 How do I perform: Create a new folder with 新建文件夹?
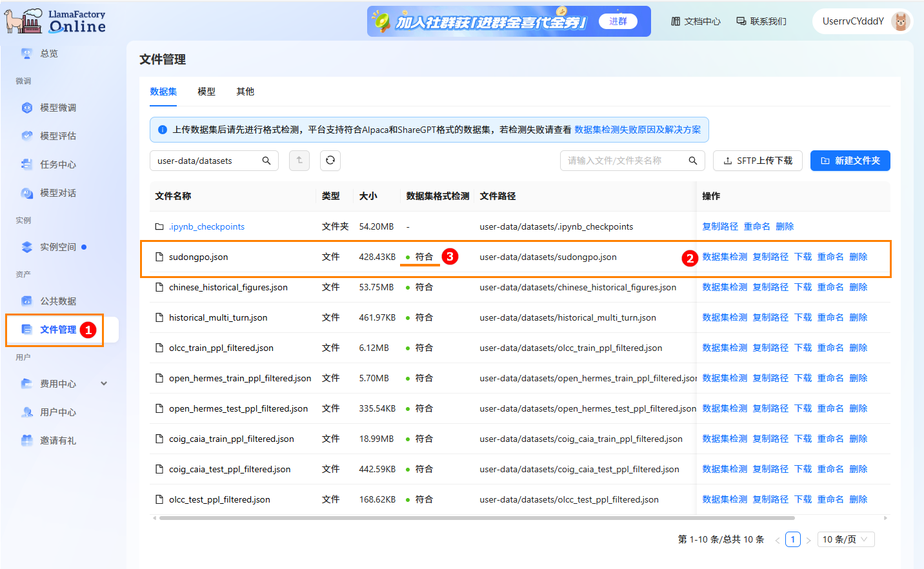[x=850, y=160]
